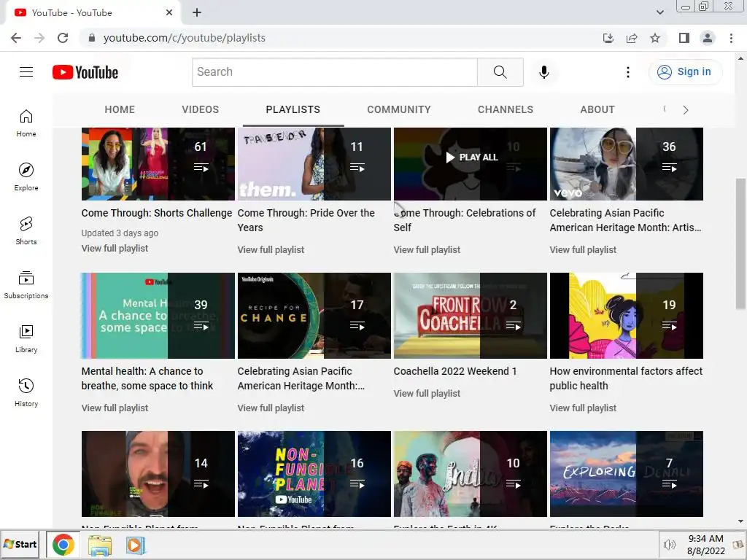Open 'How environmental factors affect public health' title
The height and width of the screenshot is (560, 747).
coord(626,378)
